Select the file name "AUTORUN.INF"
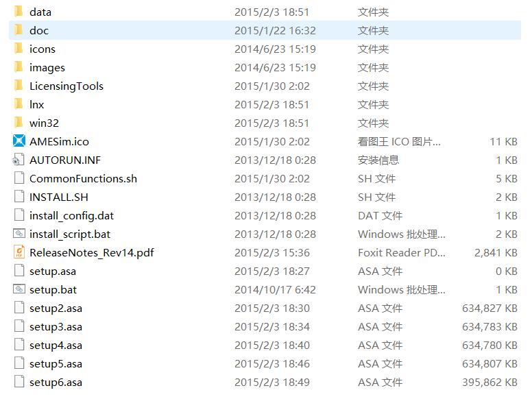The height and width of the screenshot is (399, 532). 65,160
